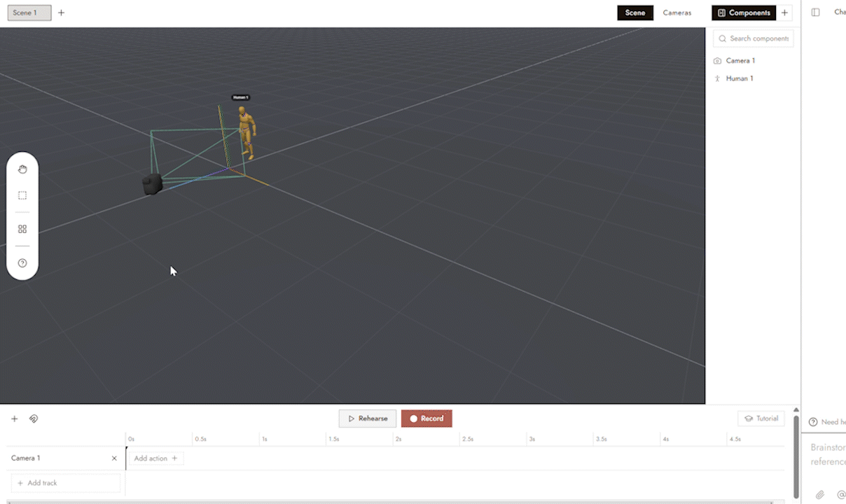Image resolution: width=846 pixels, height=504 pixels.
Task: Activate the marquee selection tool
Action: pyautogui.click(x=22, y=195)
